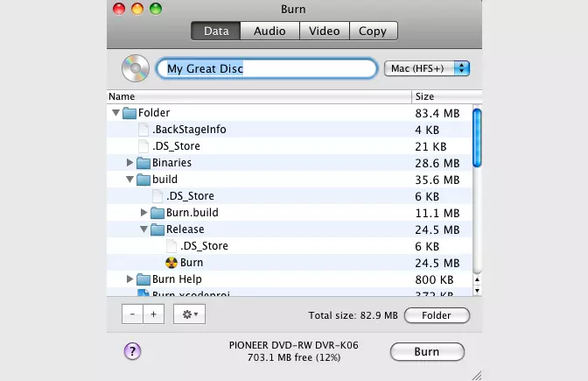Image resolution: width=588 pixels, height=381 pixels.
Task: Click the Binaries folder icon
Action: click(x=143, y=163)
